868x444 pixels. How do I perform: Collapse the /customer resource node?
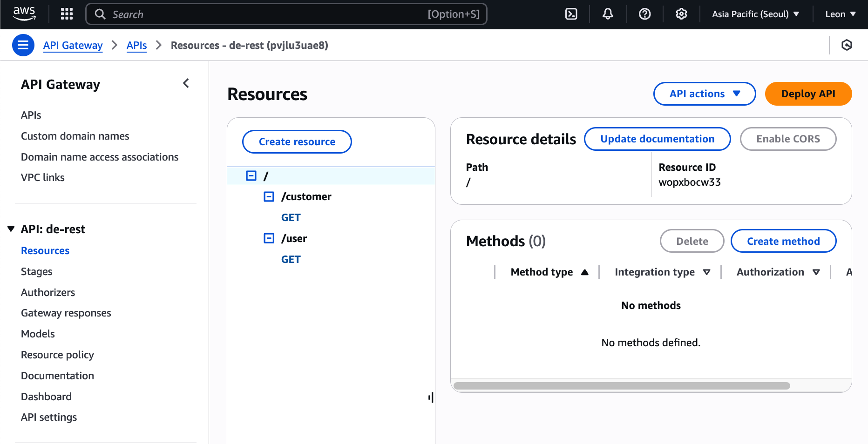coord(269,196)
